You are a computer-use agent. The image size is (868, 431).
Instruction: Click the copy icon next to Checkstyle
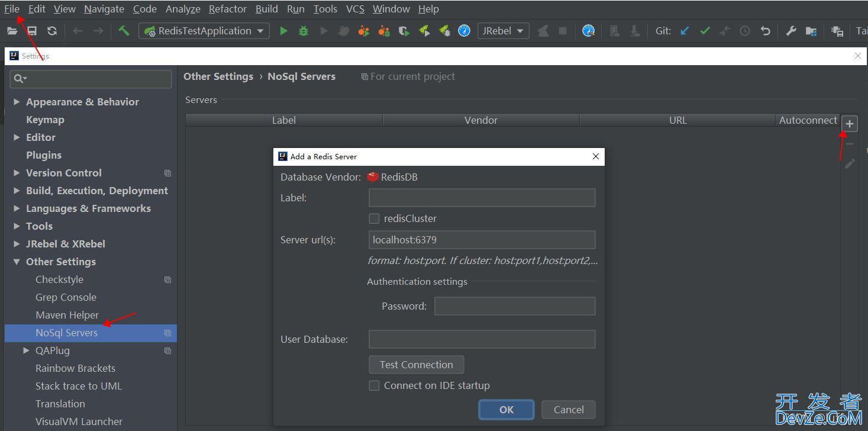click(167, 279)
